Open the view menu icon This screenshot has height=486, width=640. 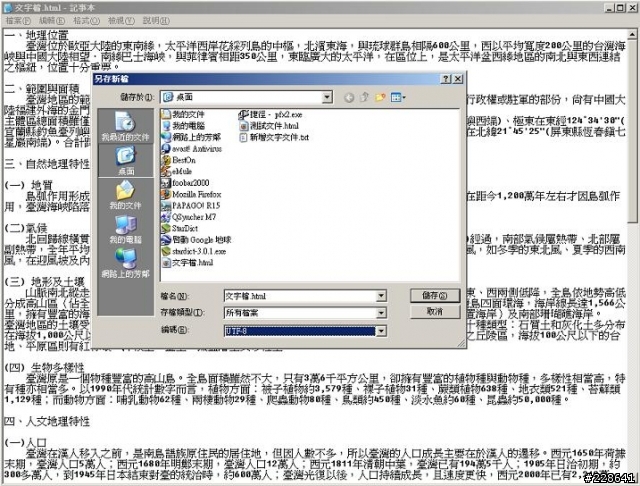click(x=398, y=98)
